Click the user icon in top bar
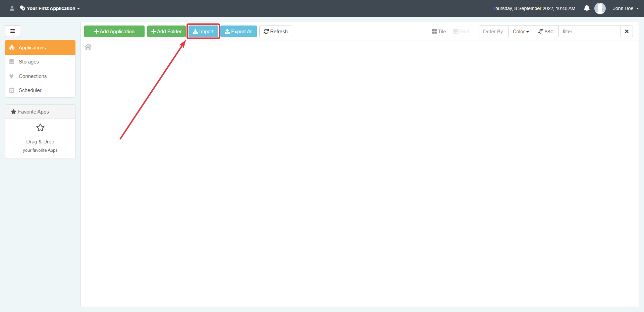The height and width of the screenshot is (312, 644). pyautogui.click(x=12, y=8)
